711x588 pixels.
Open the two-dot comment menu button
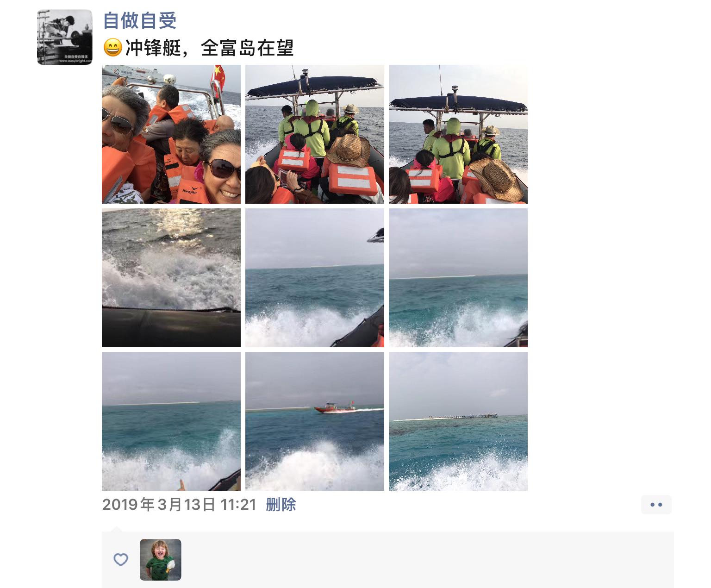656,505
